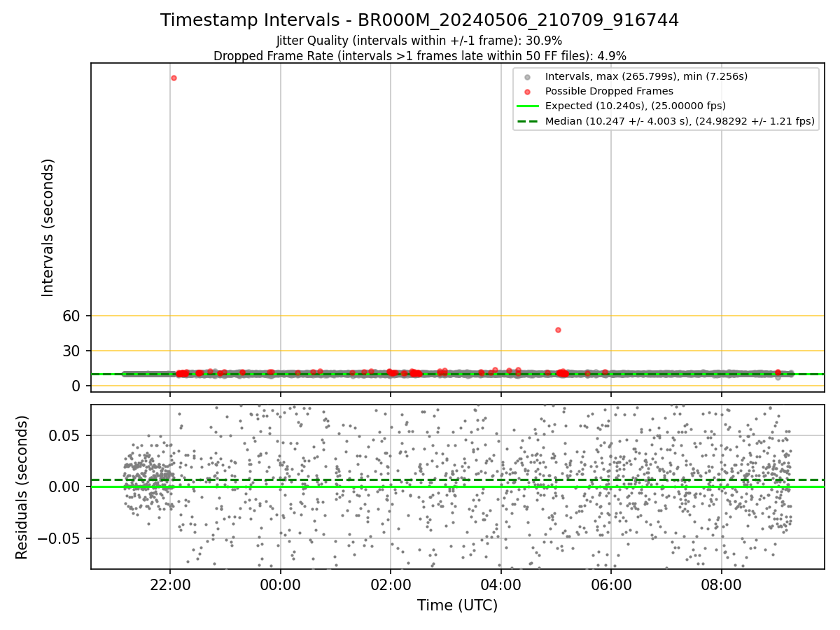Select legend entry starting with 'Median (10.247'

pos(680,121)
